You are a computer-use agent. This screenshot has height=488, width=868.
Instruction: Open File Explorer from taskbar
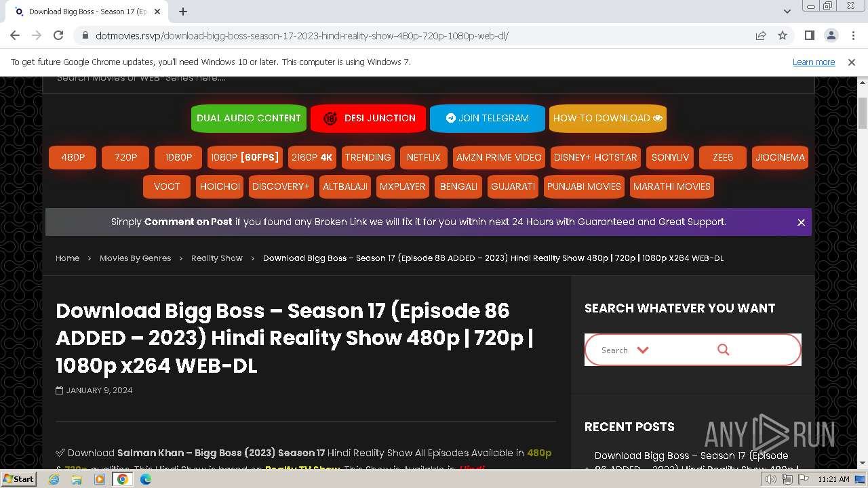(x=77, y=479)
